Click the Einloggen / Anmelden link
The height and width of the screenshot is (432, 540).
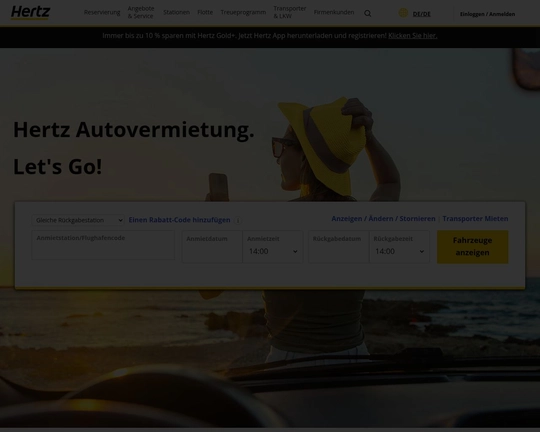click(x=487, y=14)
